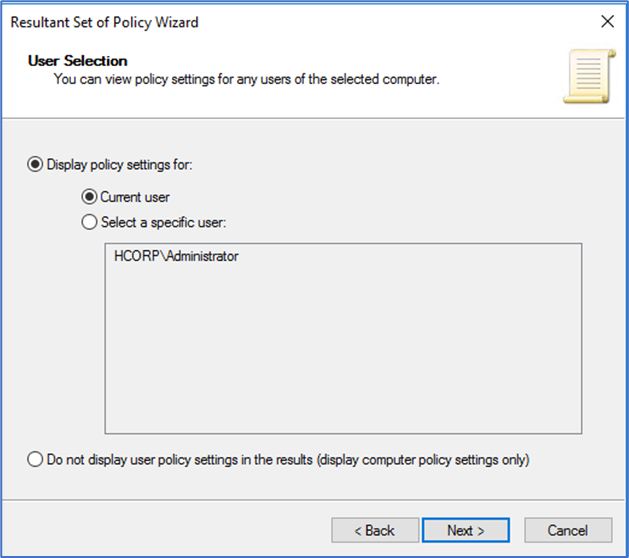The width and height of the screenshot is (629, 558).
Task: Select the 'Display policy settings for' radio button
Action: coord(35,165)
